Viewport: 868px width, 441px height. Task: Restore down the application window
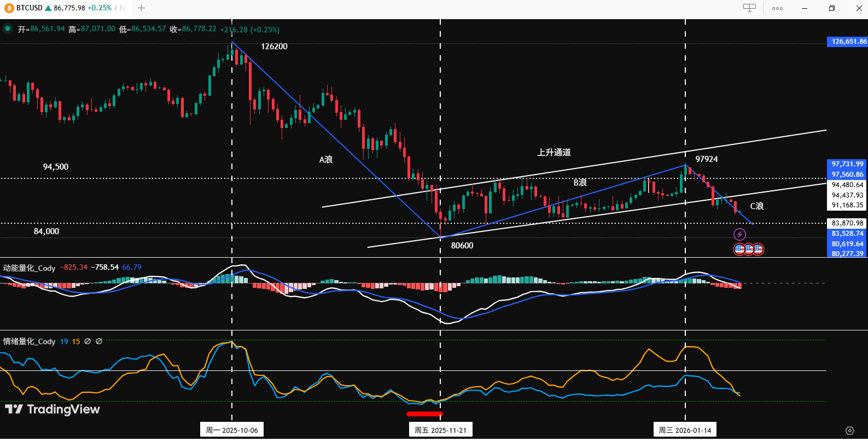tap(831, 8)
